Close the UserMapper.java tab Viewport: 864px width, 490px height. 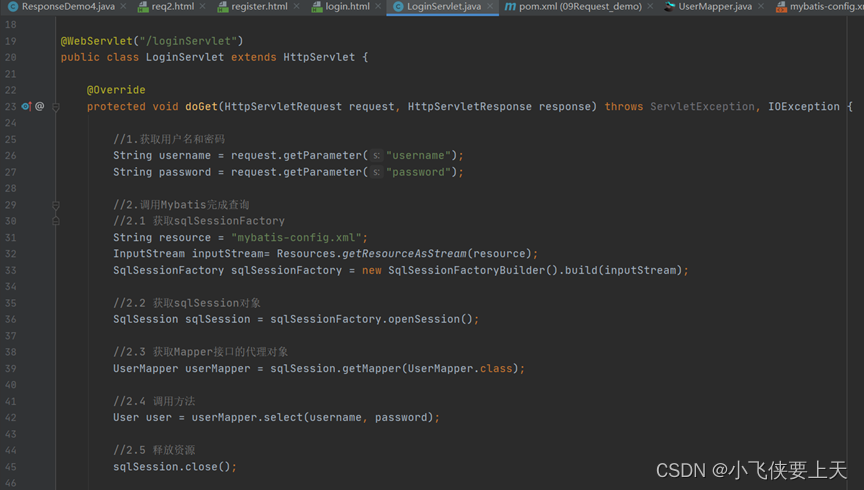point(761,6)
